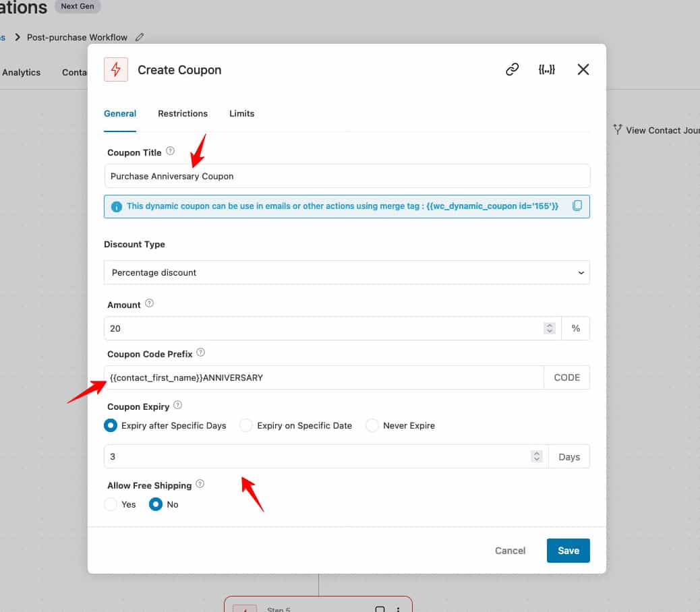Open the Coupon Expiry help tooltip
Image resolution: width=700 pixels, height=612 pixels.
[x=177, y=404]
